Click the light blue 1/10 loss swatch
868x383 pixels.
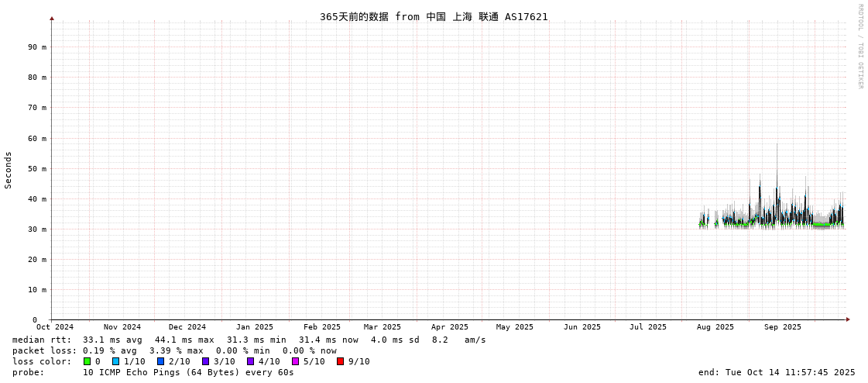click(116, 361)
